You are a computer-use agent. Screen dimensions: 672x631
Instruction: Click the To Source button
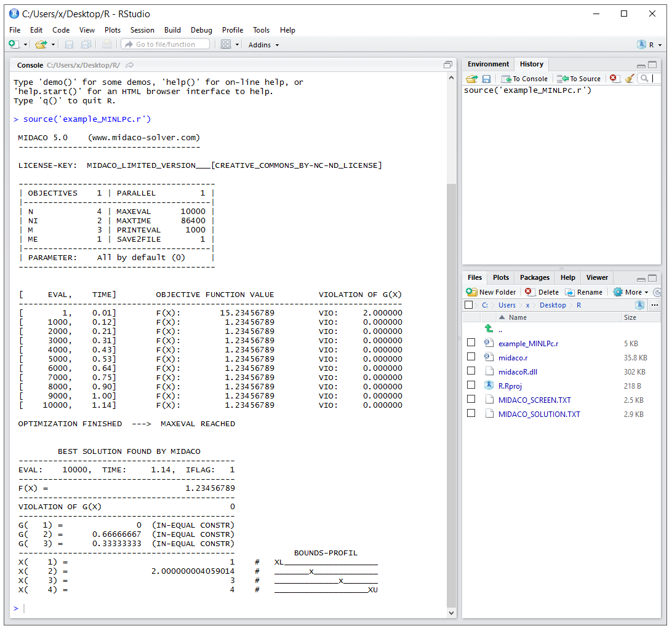pyautogui.click(x=579, y=79)
